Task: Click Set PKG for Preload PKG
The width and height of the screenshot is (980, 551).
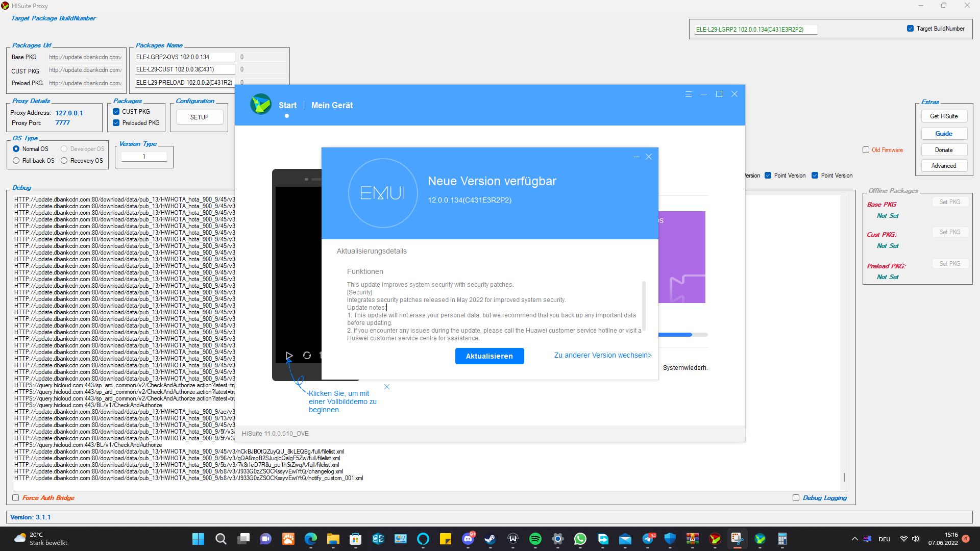Action: pyautogui.click(x=950, y=264)
